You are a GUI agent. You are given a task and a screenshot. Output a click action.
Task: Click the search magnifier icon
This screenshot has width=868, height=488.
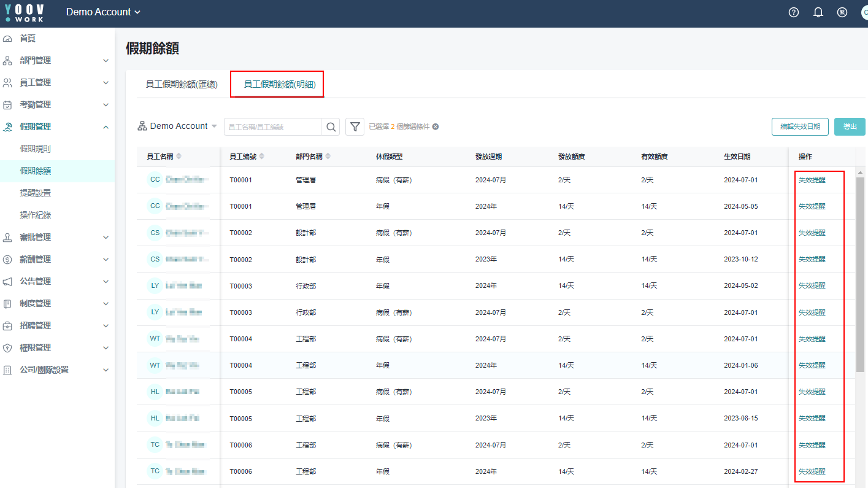point(331,127)
